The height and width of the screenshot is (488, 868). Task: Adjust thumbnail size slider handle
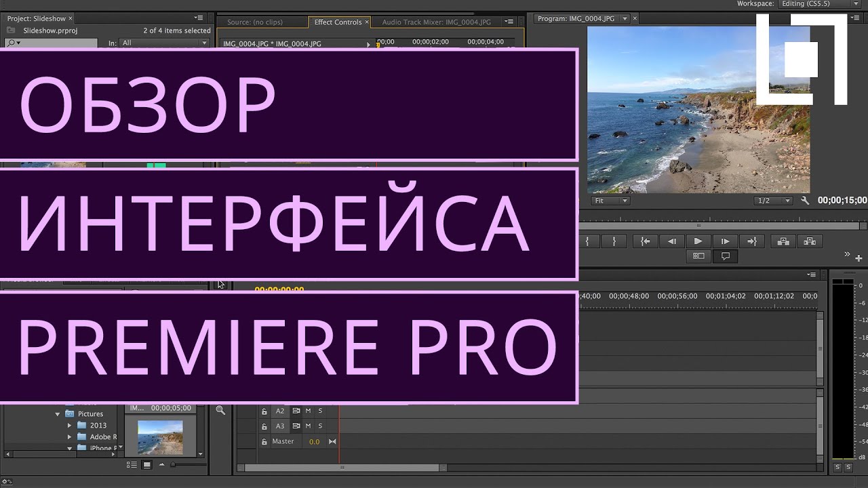pos(172,465)
